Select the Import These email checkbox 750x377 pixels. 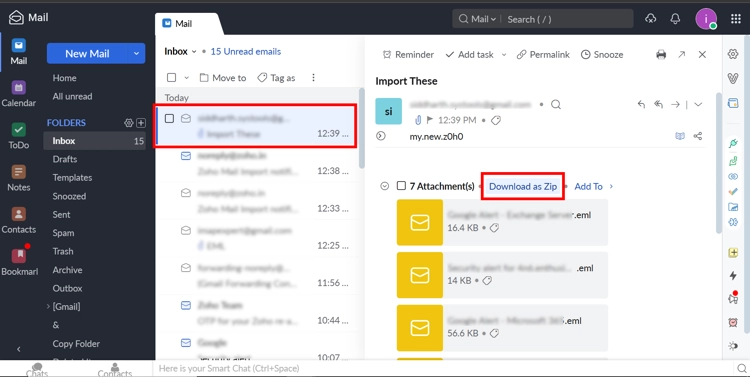click(x=169, y=118)
